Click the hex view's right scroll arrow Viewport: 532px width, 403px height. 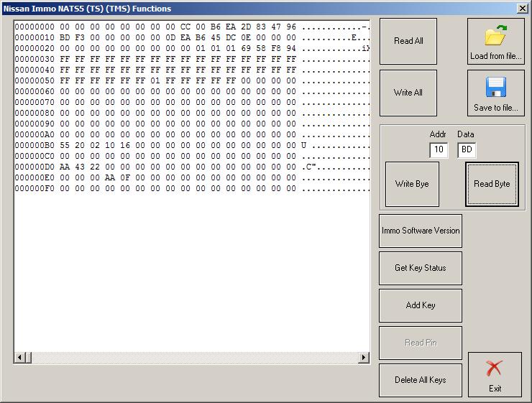(364, 358)
